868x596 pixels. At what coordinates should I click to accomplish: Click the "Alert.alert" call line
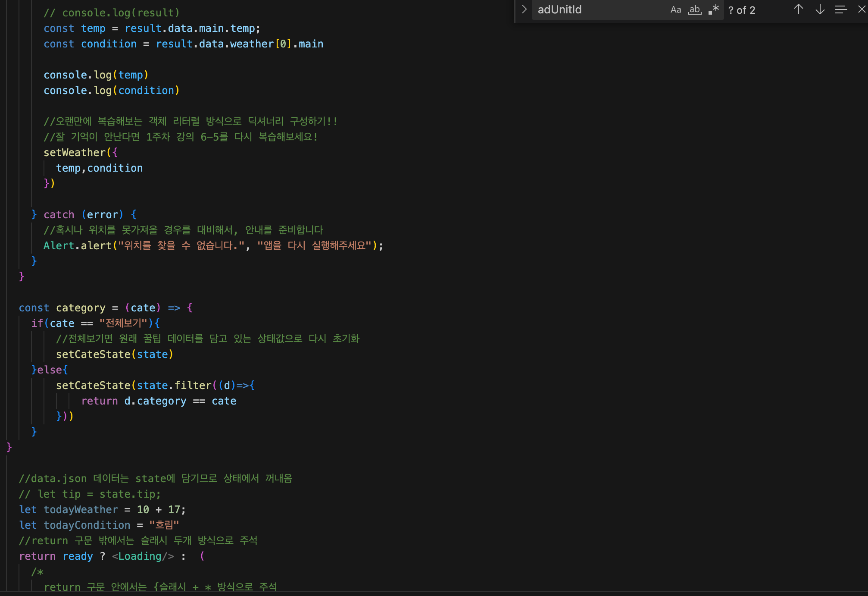[x=213, y=246]
